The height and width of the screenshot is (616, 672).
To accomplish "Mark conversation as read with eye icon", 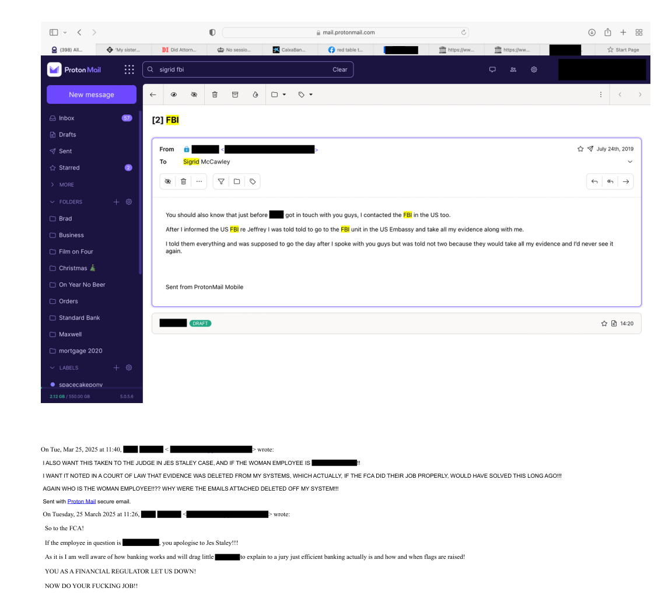I will click(x=174, y=94).
